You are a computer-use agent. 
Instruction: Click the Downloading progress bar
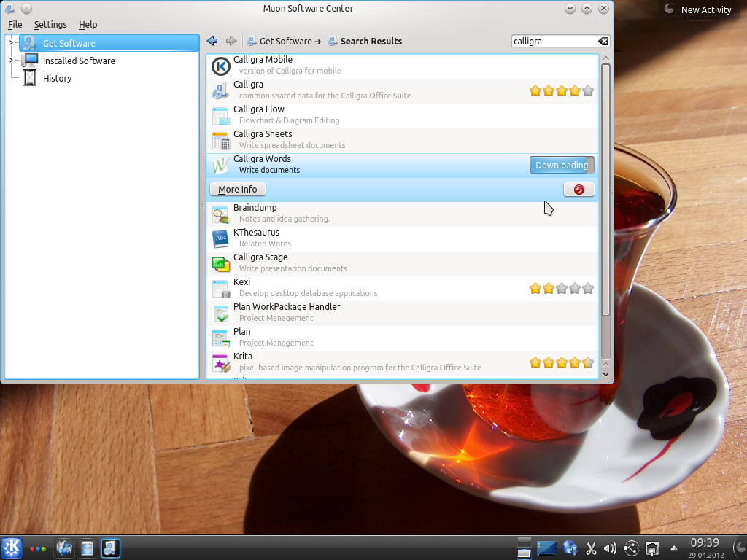[562, 166]
